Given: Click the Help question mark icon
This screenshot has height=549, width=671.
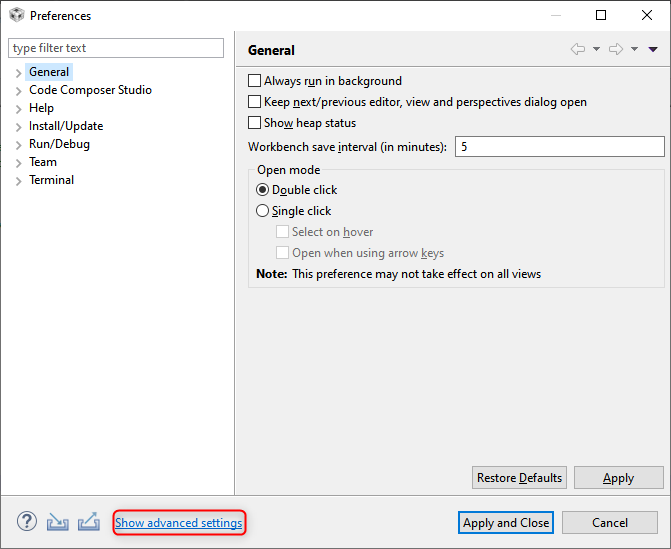Looking at the screenshot, I should (27, 522).
